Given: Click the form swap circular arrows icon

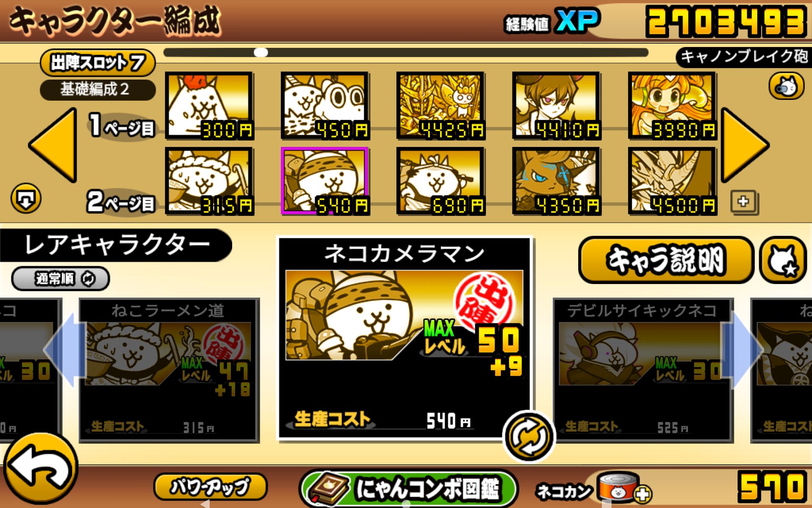Looking at the screenshot, I should (529, 436).
